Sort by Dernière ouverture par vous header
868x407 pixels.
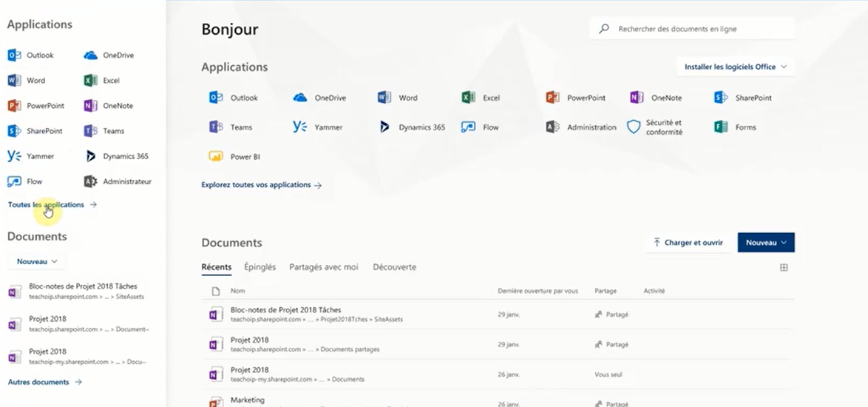pyautogui.click(x=538, y=291)
